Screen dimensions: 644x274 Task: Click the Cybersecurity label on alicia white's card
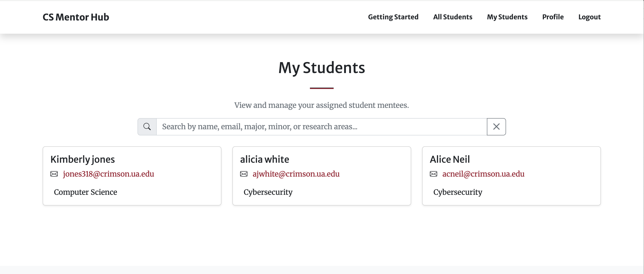click(267, 192)
